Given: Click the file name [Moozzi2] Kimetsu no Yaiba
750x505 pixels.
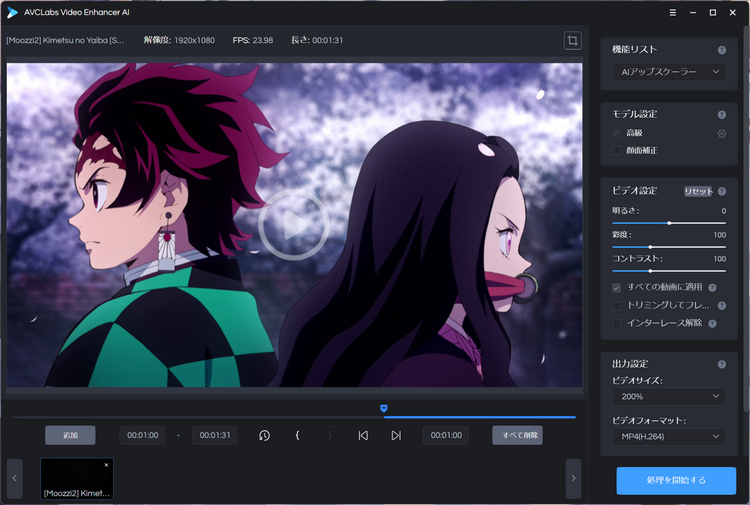Looking at the screenshot, I should coord(65,40).
